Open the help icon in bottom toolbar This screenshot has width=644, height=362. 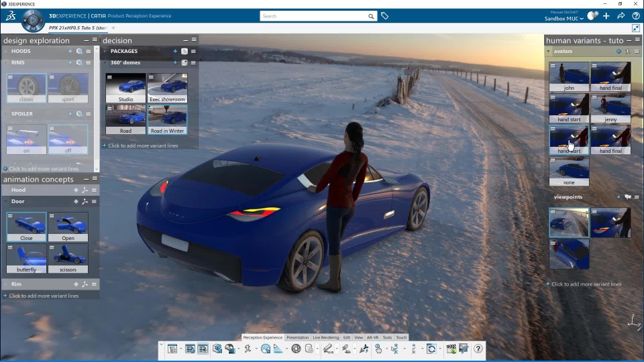point(478,349)
